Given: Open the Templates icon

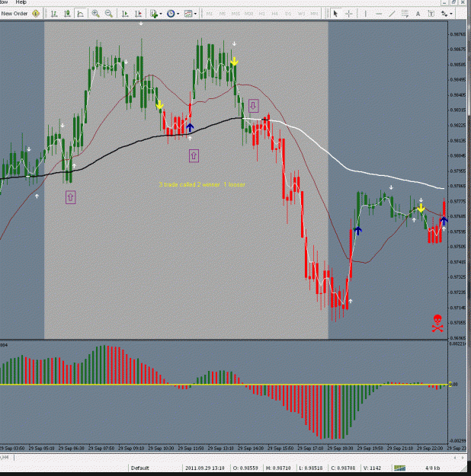Looking at the screenshot, I should click(188, 14).
